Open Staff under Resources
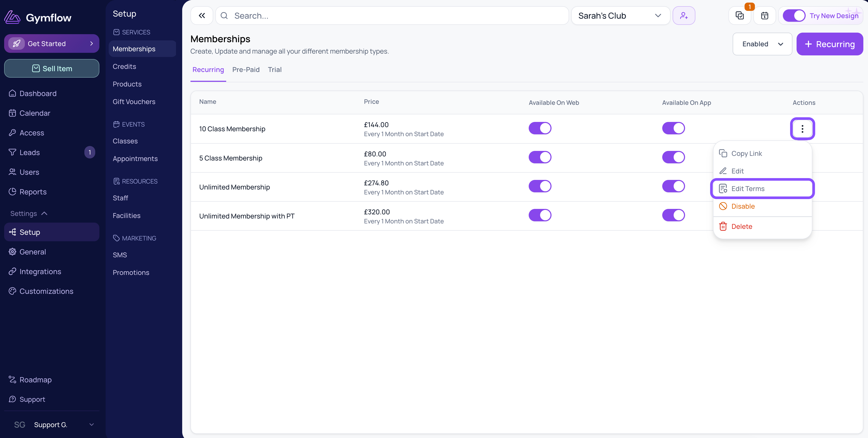The height and width of the screenshot is (438, 868). tap(120, 198)
